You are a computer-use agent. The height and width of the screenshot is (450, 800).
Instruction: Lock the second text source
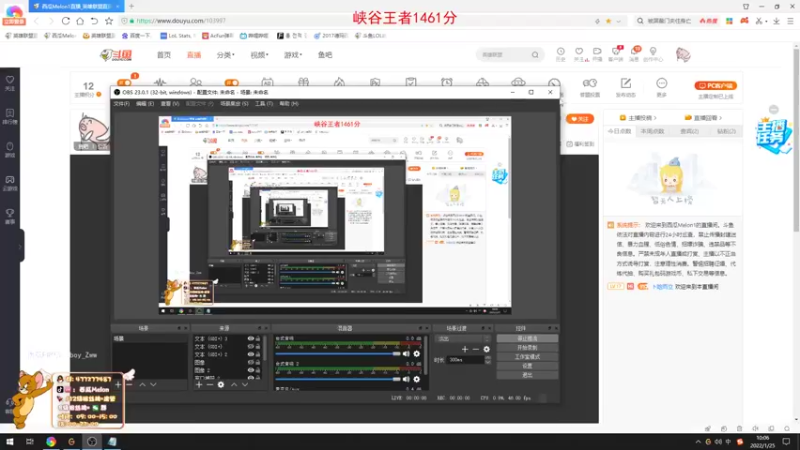(258, 346)
